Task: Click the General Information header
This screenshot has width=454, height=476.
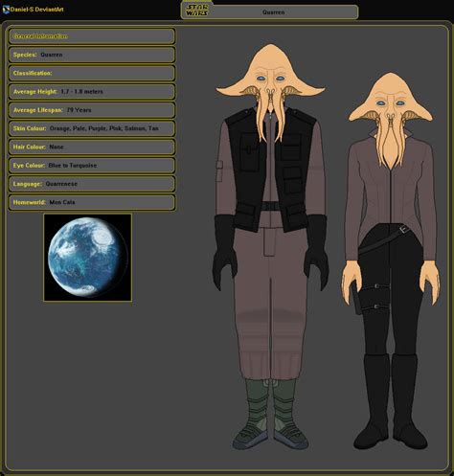Action: [x=92, y=36]
